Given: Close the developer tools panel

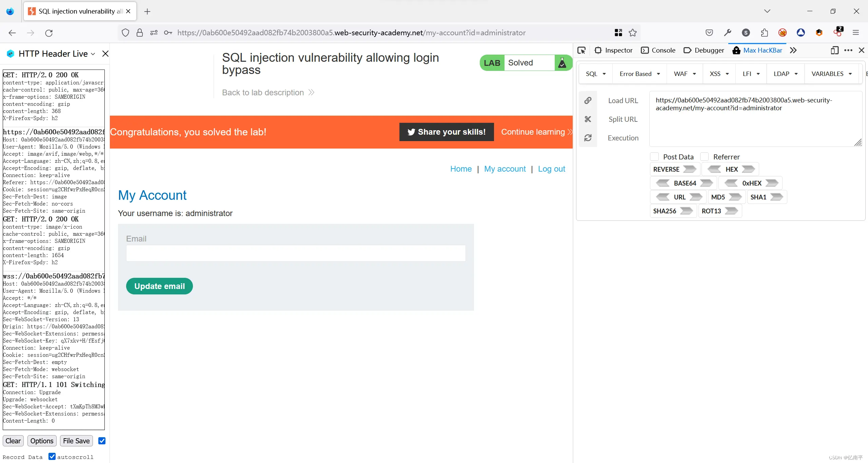Looking at the screenshot, I should (x=862, y=50).
